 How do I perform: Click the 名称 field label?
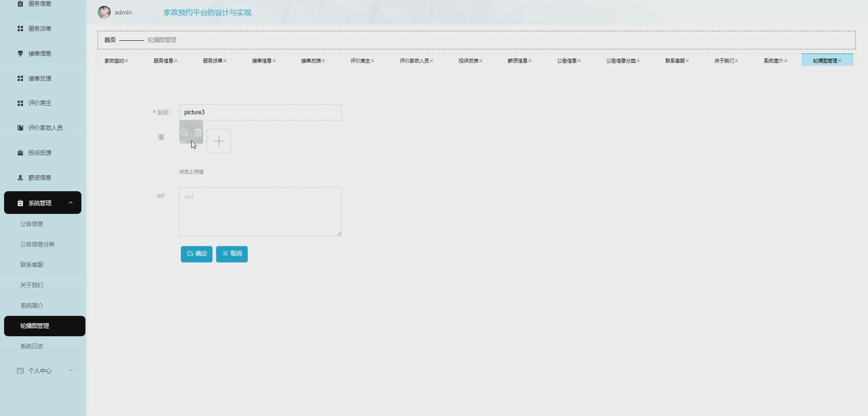coord(163,113)
